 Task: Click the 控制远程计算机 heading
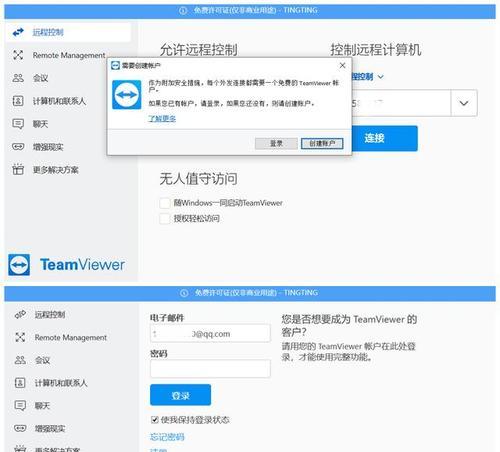376,50
